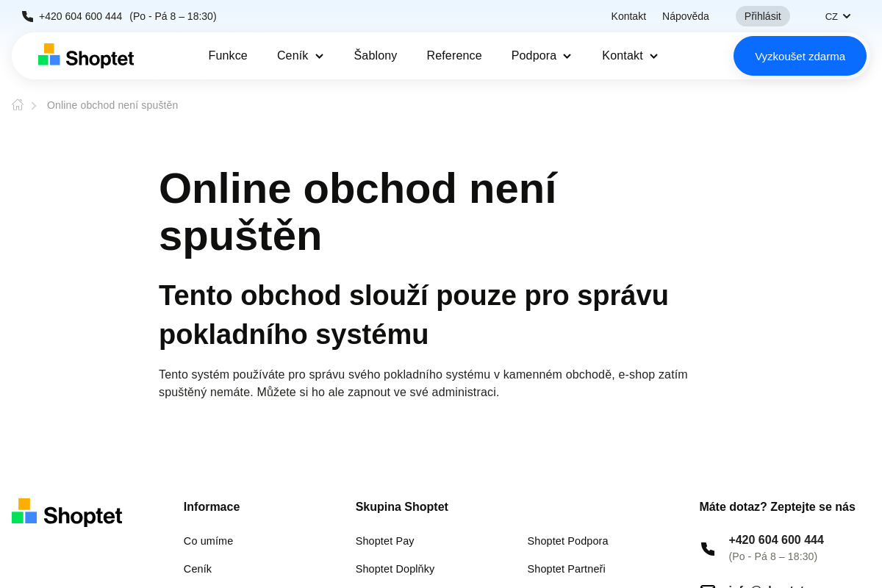882x588 pixels.
Task: Click the Kontakt link in the top bar
Action: click(x=628, y=16)
